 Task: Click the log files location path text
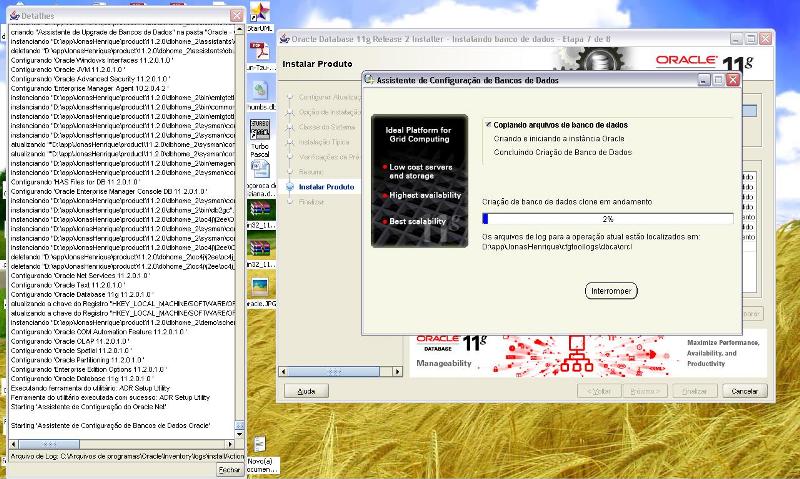click(557, 247)
